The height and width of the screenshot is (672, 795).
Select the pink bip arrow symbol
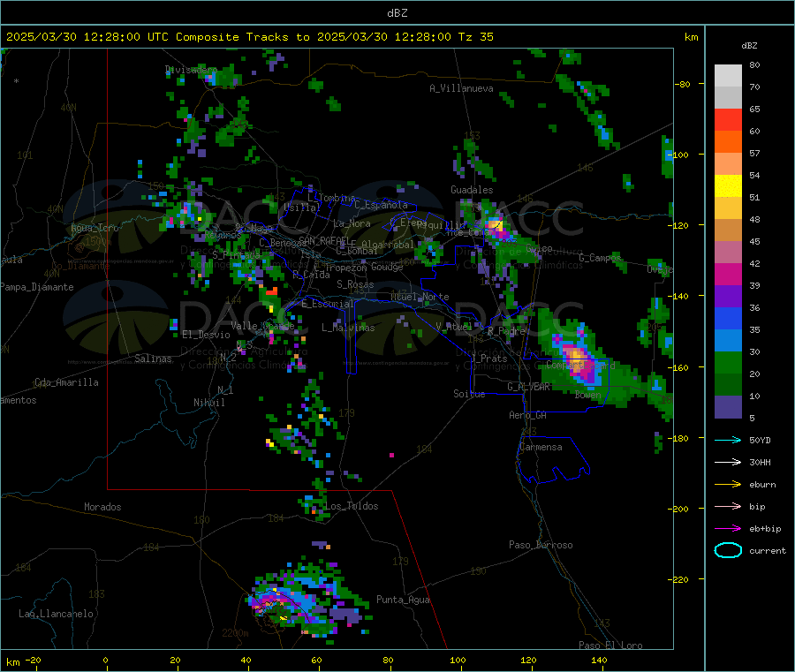728,506
